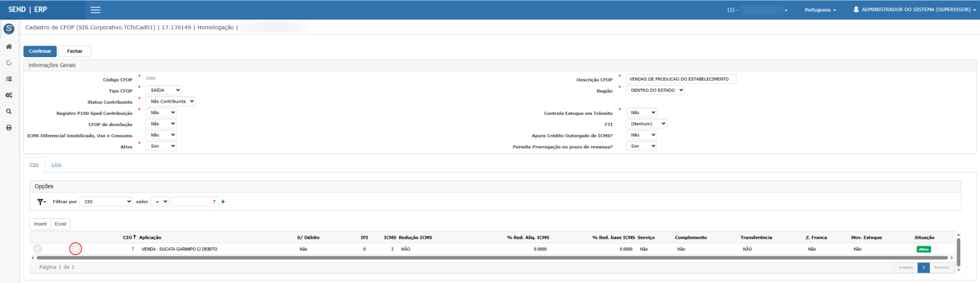Sort by the CIO column arrow
Screen dimensions: 980x283
pyautogui.click(x=135, y=237)
